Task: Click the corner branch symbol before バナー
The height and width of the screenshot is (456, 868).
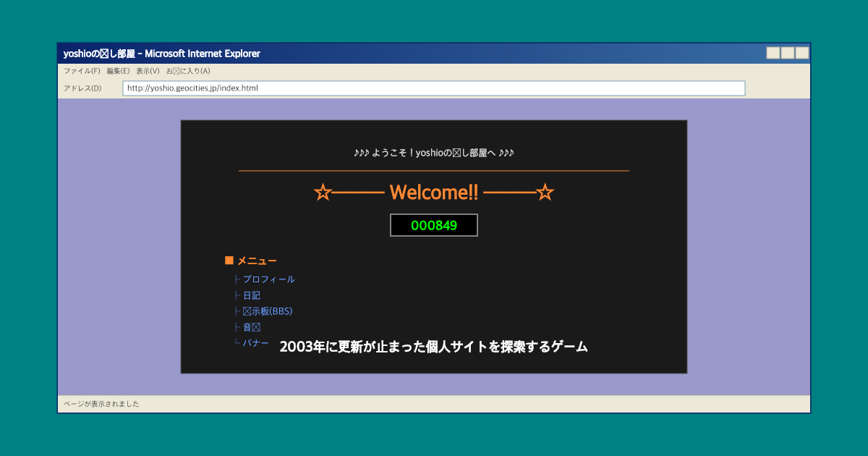Action: pos(237,342)
